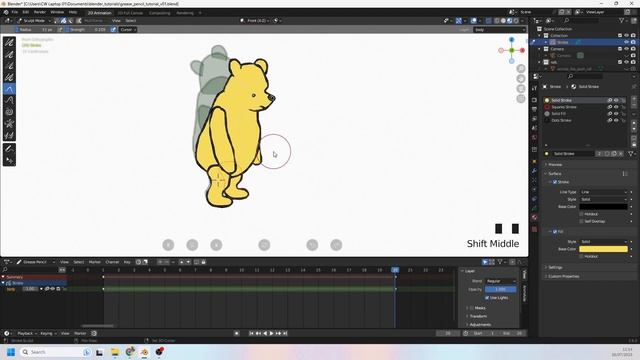The image size is (640, 360).
Task: Open the Material properties tab icon
Action: (534, 218)
